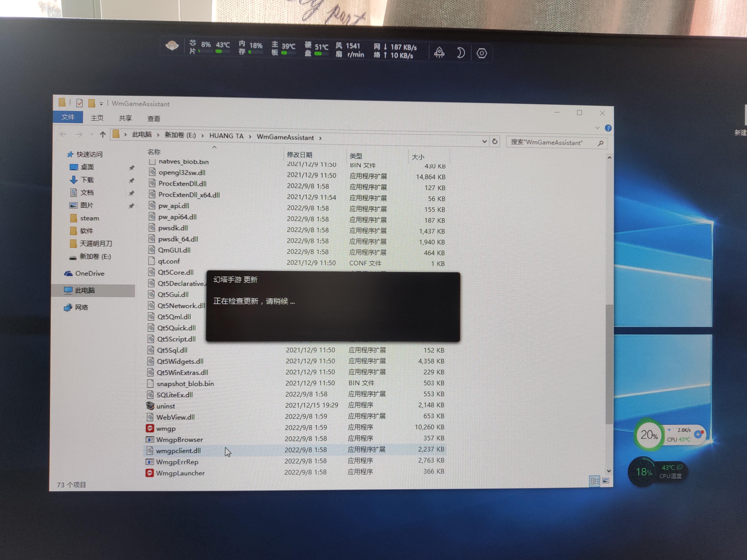Open the 查看 ribbon tab
The height and width of the screenshot is (560, 747).
click(154, 119)
